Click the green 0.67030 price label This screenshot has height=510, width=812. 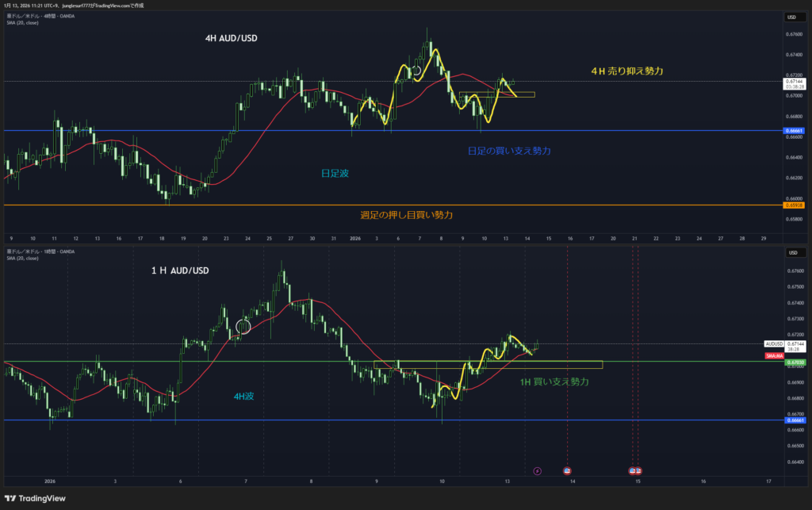click(795, 362)
